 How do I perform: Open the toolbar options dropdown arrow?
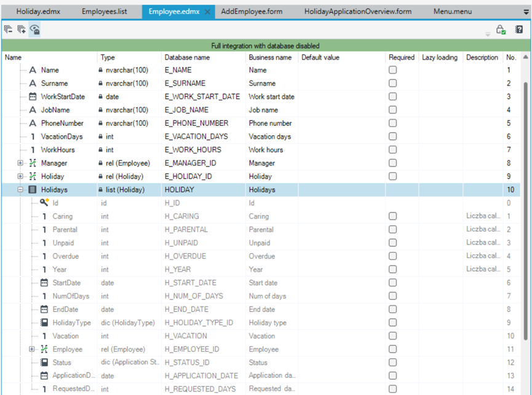488,34
